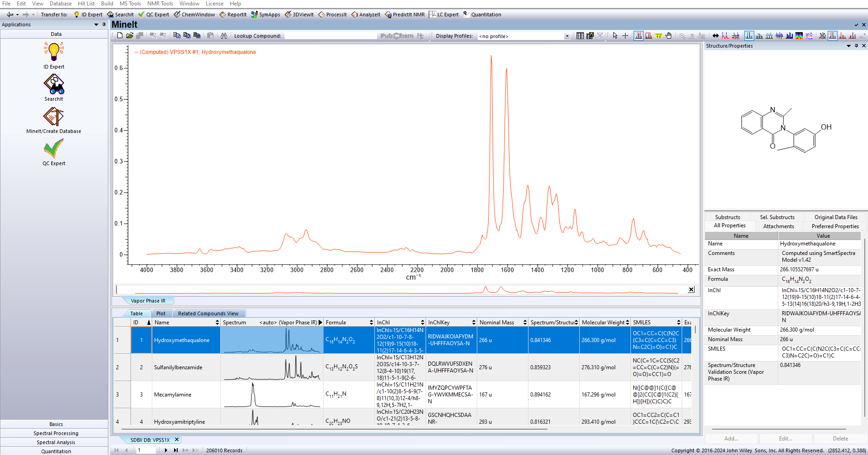Launch SearchIt from the Data panel
868x455 pixels.
[x=53, y=84]
